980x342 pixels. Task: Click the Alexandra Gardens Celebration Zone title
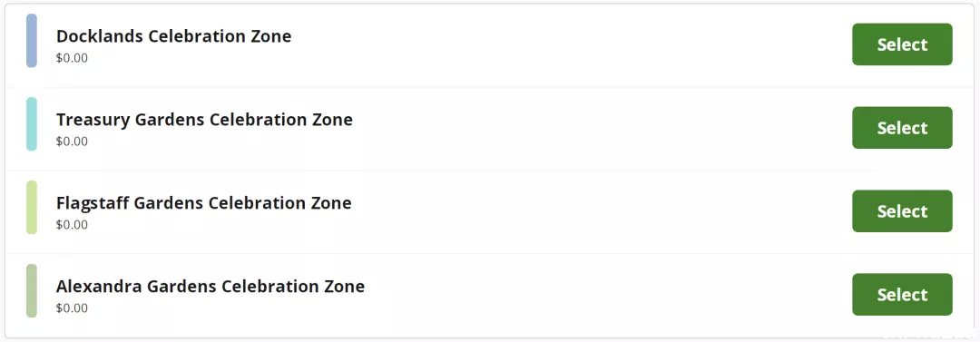click(211, 287)
